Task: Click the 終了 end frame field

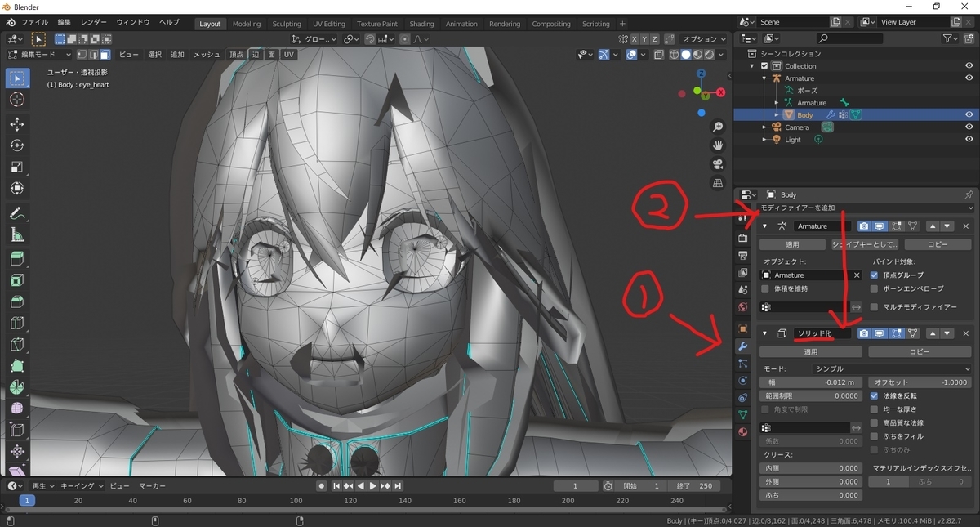Action: tap(693, 485)
